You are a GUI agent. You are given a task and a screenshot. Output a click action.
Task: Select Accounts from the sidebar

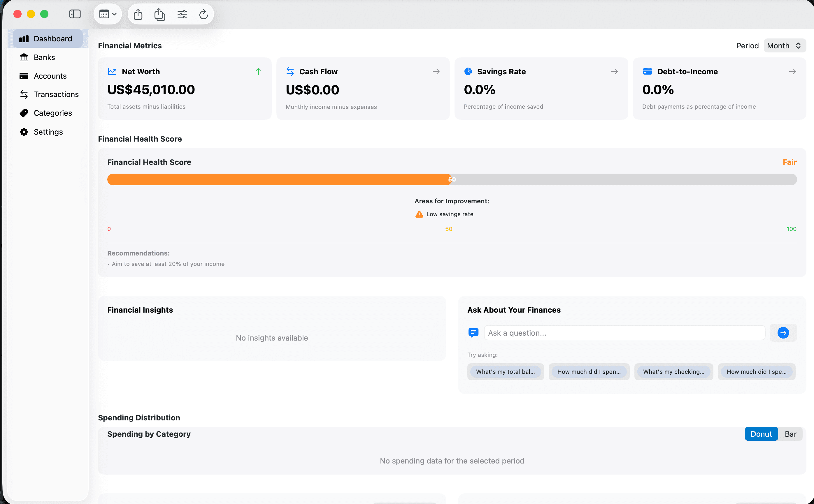pyautogui.click(x=50, y=76)
